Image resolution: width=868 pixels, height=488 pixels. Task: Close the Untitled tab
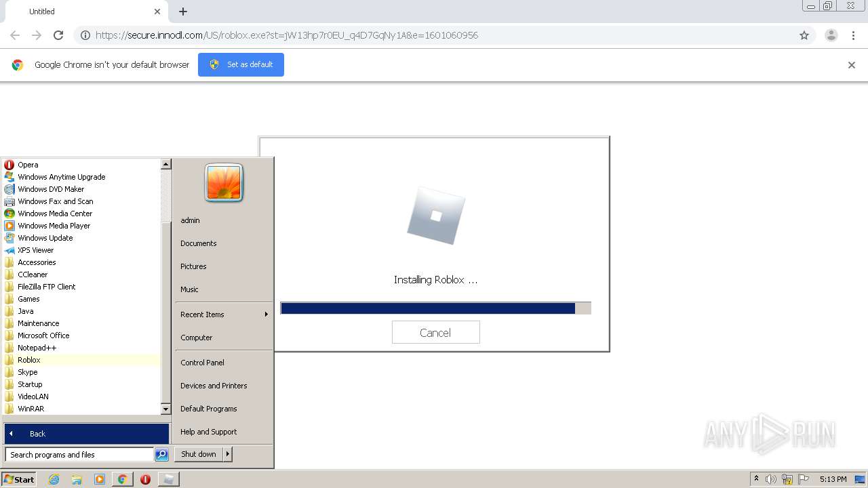tap(157, 12)
